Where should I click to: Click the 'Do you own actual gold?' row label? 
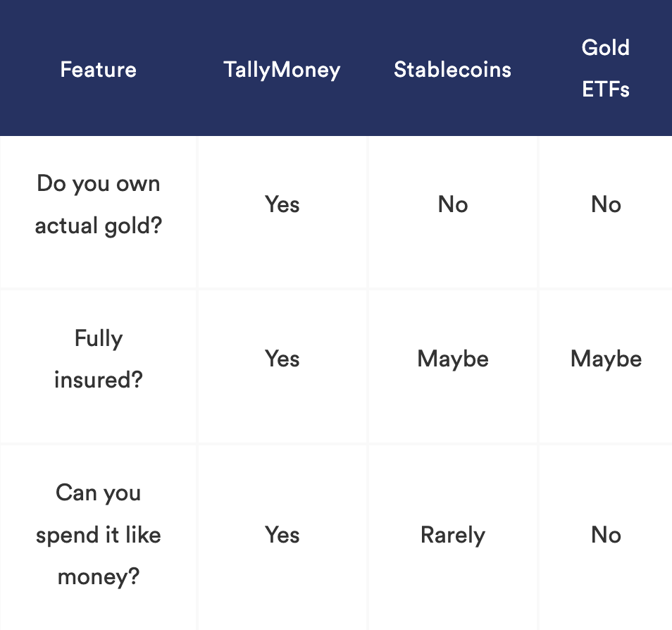(x=99, y=204)
